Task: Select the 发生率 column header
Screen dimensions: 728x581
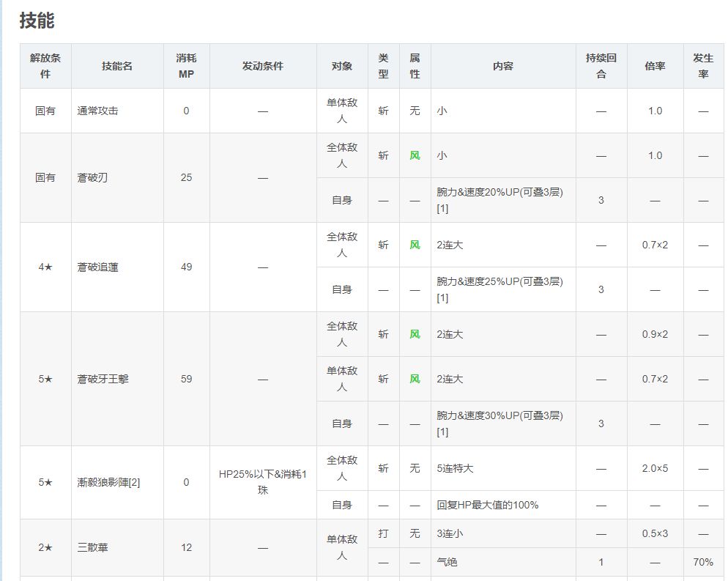Action: [x=703, y=66]
